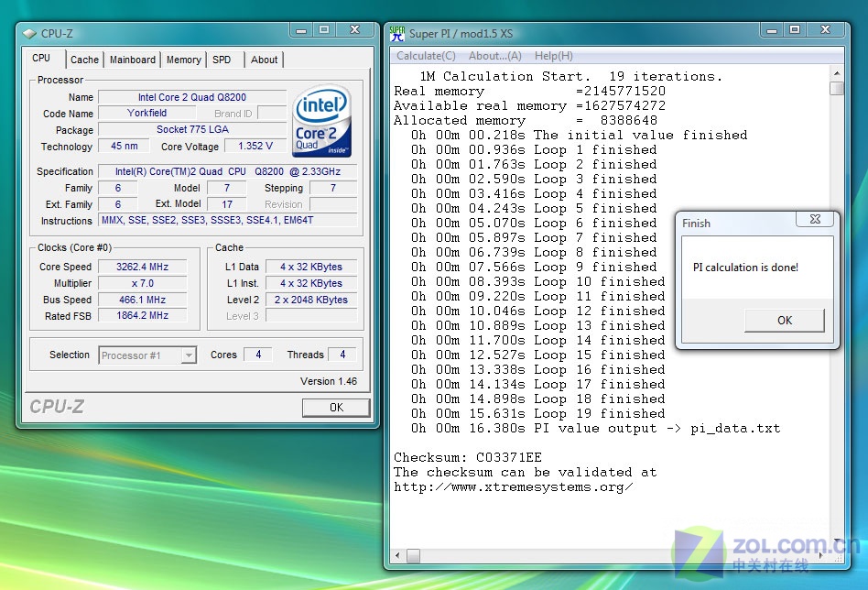Click the PI value output -> pi_data.txt line
Image resolution: width=868 pixels, height=590 pixels.
pyautogui.click(x=596, y=428)
